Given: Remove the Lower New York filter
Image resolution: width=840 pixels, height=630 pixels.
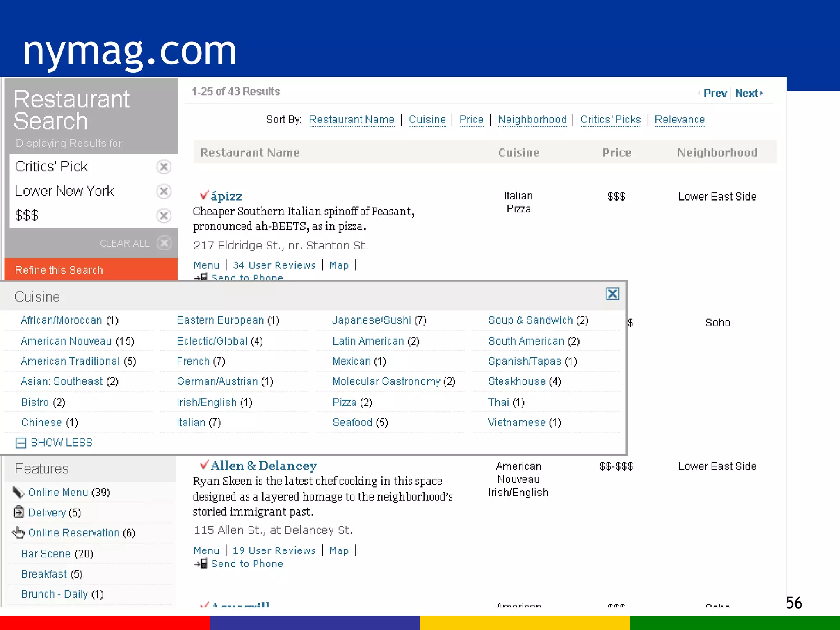Looking at the screenshot, I should pos(164,191).
